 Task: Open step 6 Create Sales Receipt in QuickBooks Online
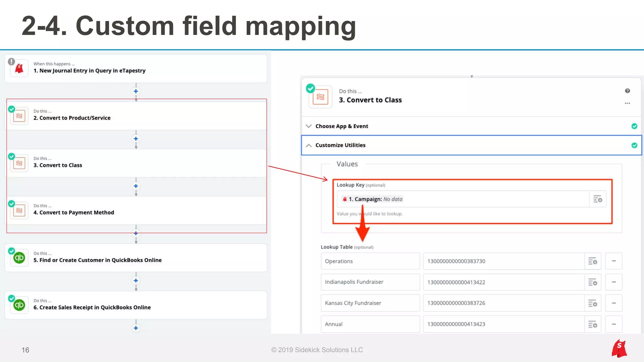tap(136, 305)
